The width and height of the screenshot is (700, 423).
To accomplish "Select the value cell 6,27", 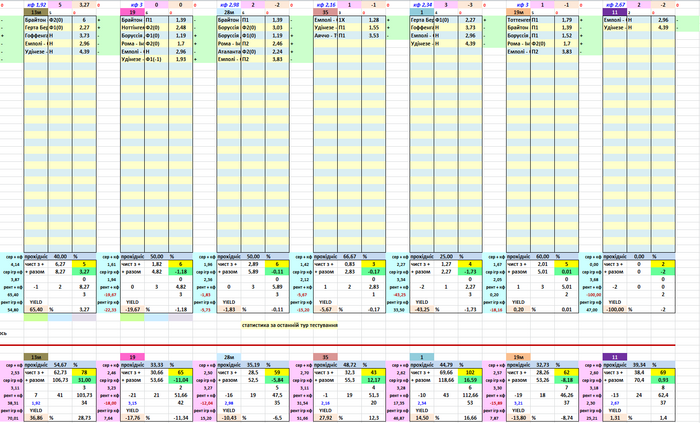I will [x=60, y=264].
